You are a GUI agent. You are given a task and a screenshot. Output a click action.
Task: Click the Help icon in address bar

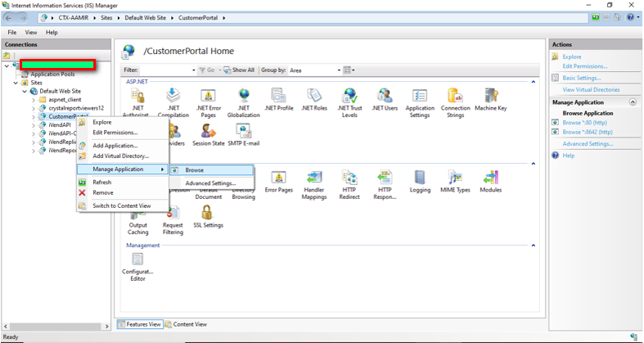[x=630, y=17]
